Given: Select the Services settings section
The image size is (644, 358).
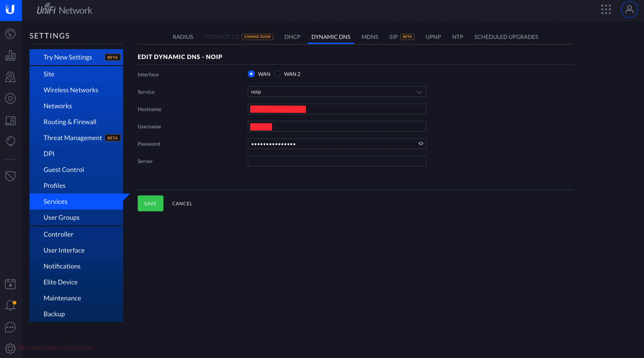Looking at the screenshot, I should point(76,202).
